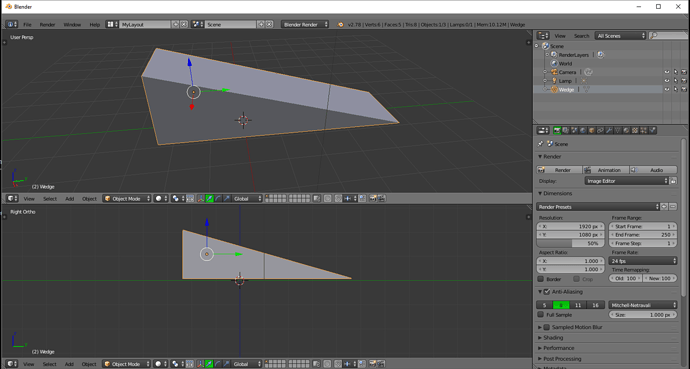Open the File menu
Image resolution: width=690 pixels, height=369 pixels.
(x=27, y=25)
